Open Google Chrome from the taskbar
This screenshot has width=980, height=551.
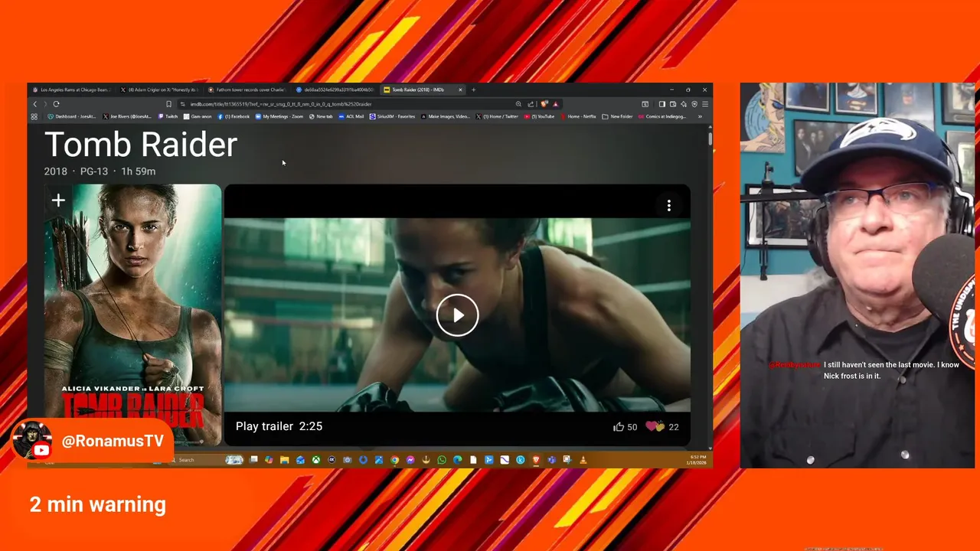tap(394, 460)
